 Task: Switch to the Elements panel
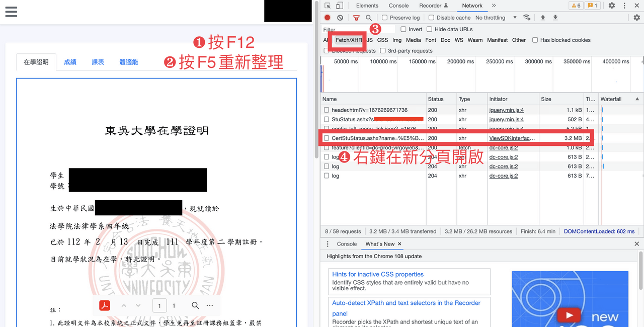point(367,6)
